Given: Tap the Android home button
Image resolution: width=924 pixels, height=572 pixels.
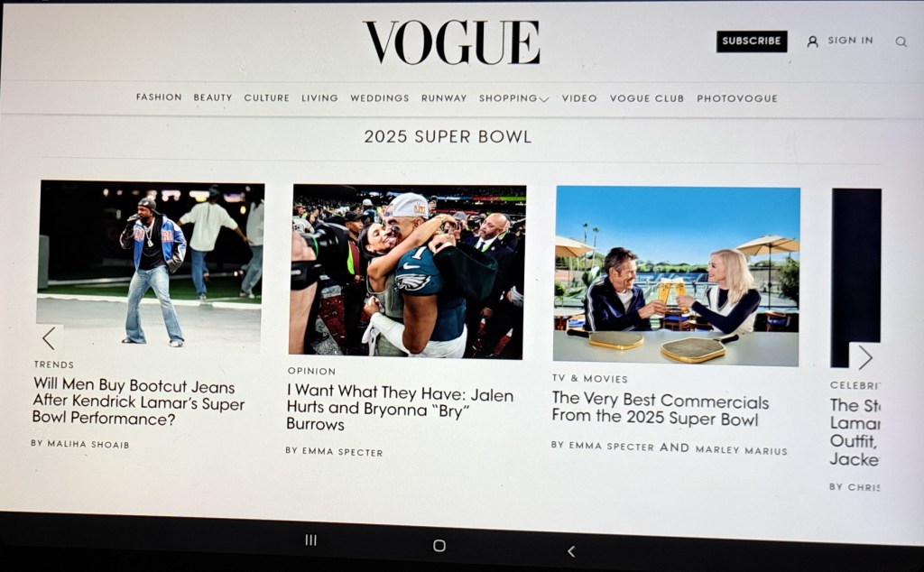Looking at the screenshot, I should tap(439, 546).
